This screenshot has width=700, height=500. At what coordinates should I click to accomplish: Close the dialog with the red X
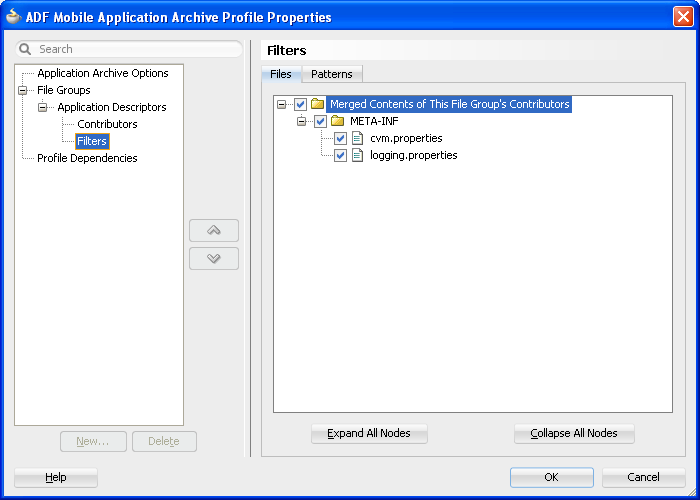(683, 17)
